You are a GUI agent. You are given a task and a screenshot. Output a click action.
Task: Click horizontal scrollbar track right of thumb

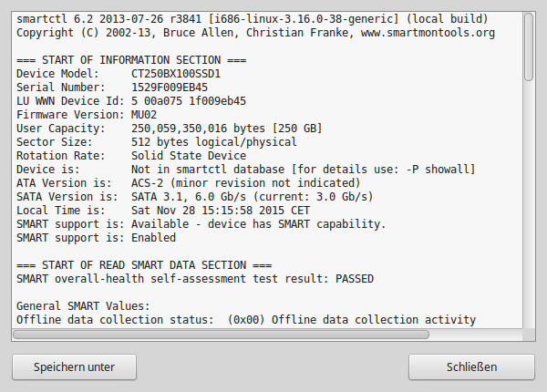(x=476, y=335)
